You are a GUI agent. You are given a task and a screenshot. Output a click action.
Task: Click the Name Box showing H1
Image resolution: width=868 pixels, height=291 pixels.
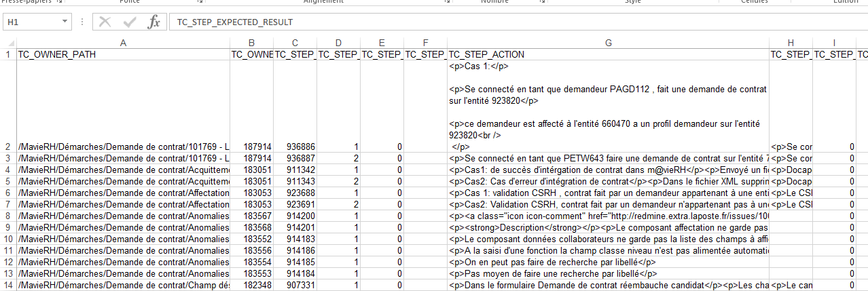coord(33,22)
